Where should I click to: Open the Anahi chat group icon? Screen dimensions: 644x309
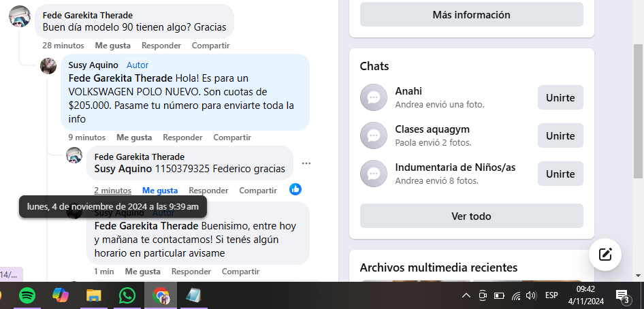(373, 97)
